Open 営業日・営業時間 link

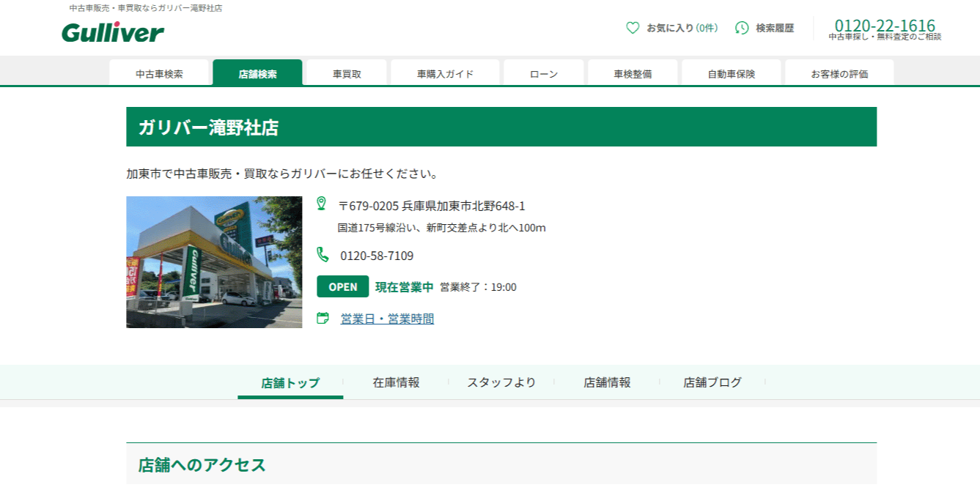[387, 319]
